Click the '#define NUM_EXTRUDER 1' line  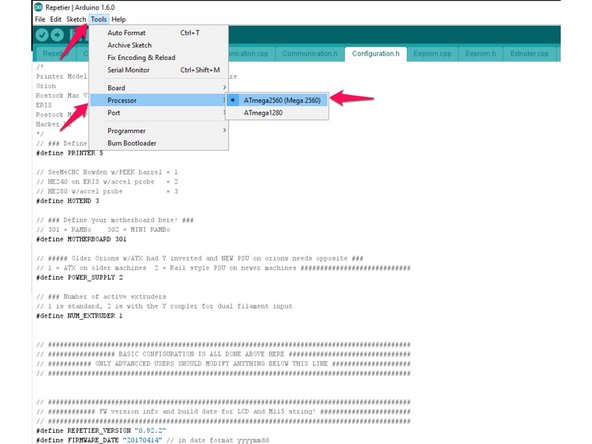pyautogui.click(x=79, y=316)
